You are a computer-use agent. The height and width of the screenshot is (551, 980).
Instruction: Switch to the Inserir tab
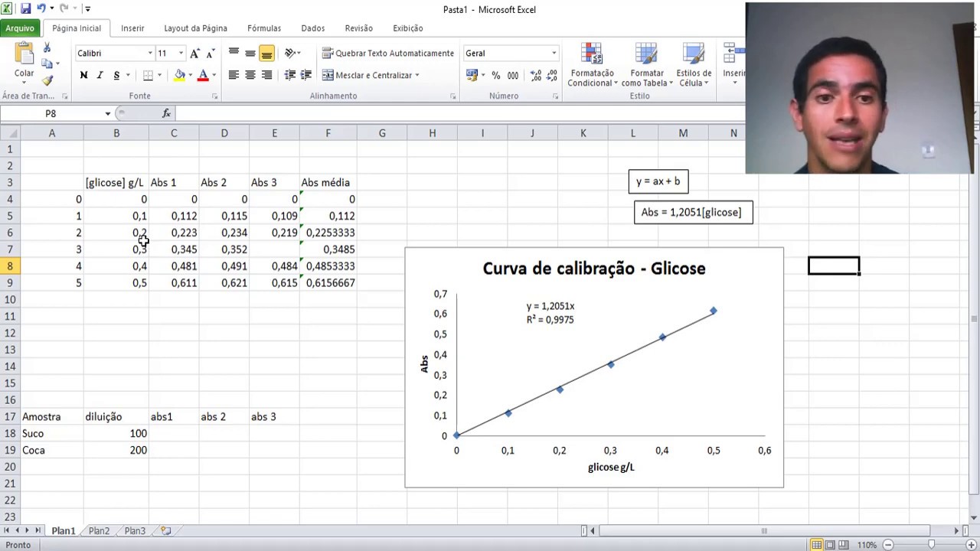click(132, 28)
